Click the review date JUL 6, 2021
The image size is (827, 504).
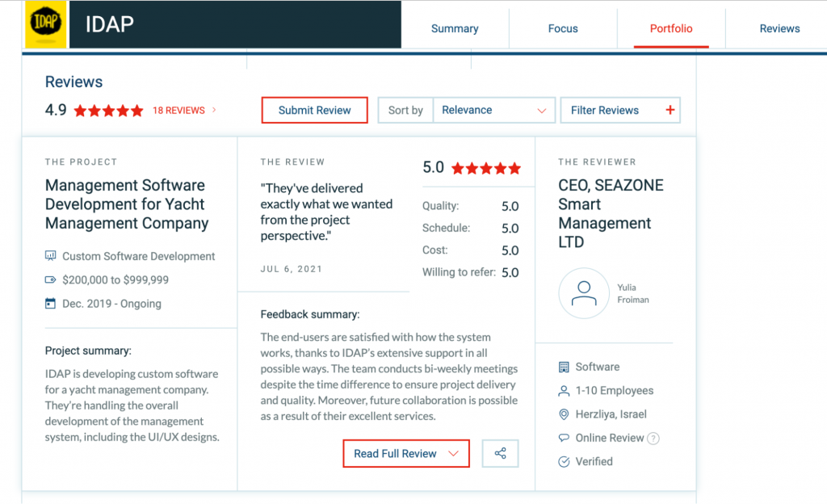point(291,269)
